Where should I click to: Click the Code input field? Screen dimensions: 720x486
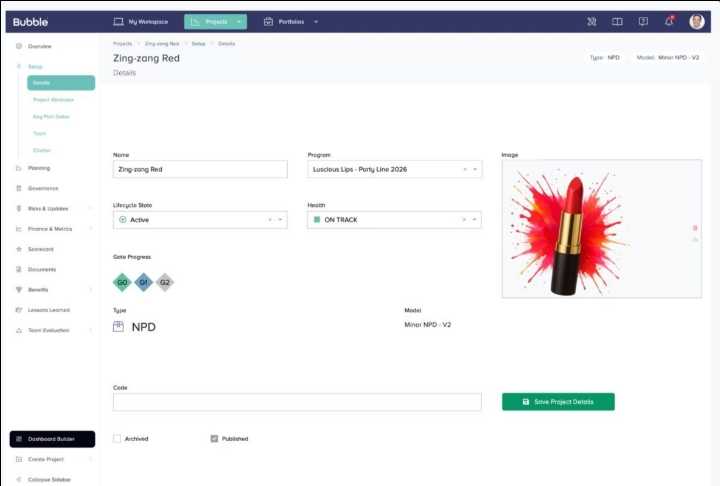pos(297,401)
